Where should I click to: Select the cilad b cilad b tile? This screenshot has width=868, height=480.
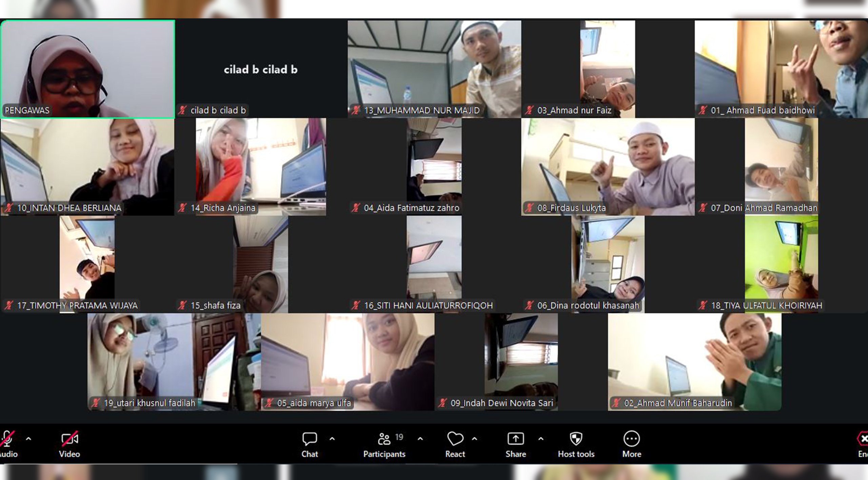261,69
